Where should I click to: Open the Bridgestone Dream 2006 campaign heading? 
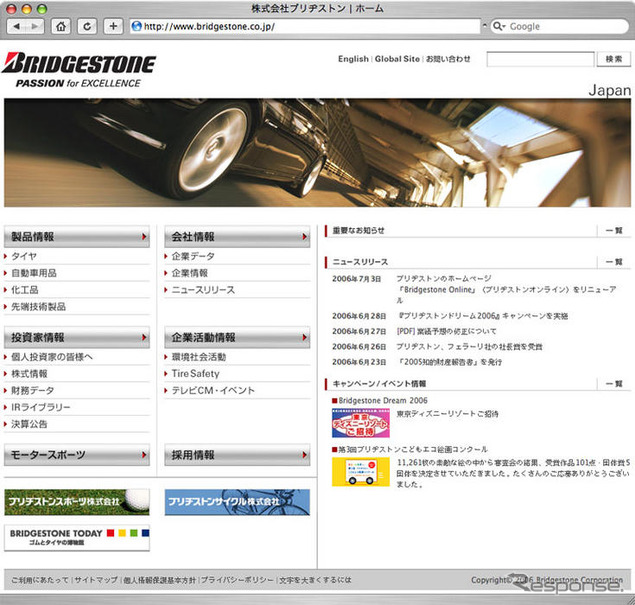383,400
